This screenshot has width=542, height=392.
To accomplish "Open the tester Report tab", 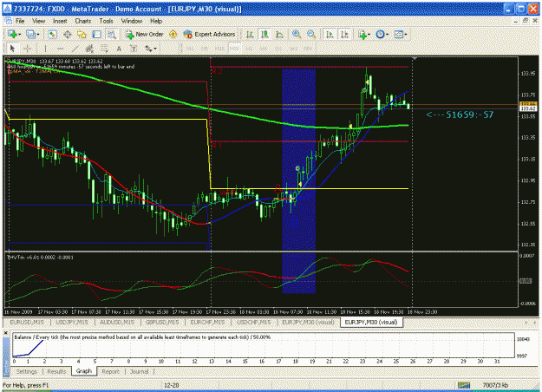I will 111,371.
